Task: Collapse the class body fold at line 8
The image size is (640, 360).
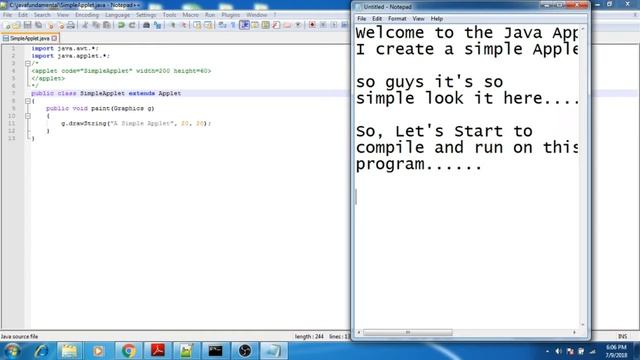Action: [x=28, y=101]
